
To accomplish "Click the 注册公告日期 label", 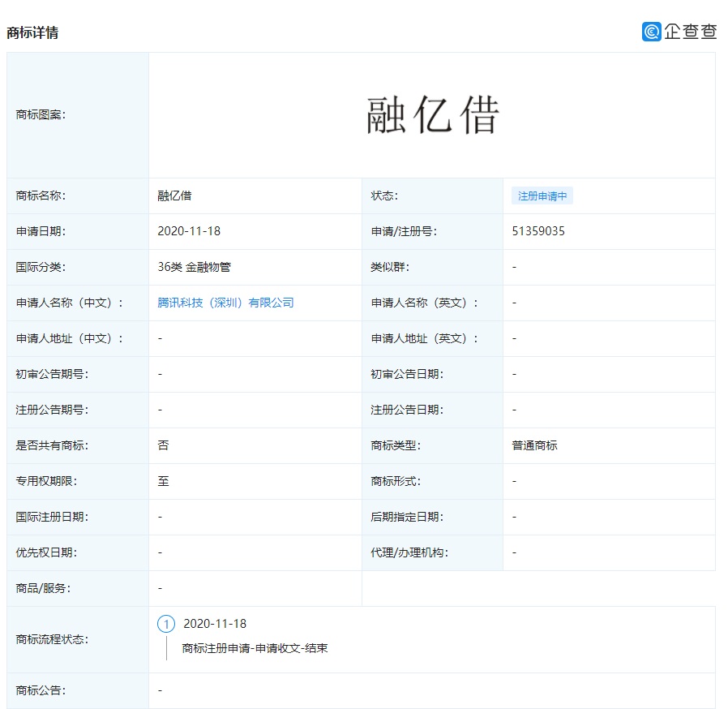I will 407,410.
